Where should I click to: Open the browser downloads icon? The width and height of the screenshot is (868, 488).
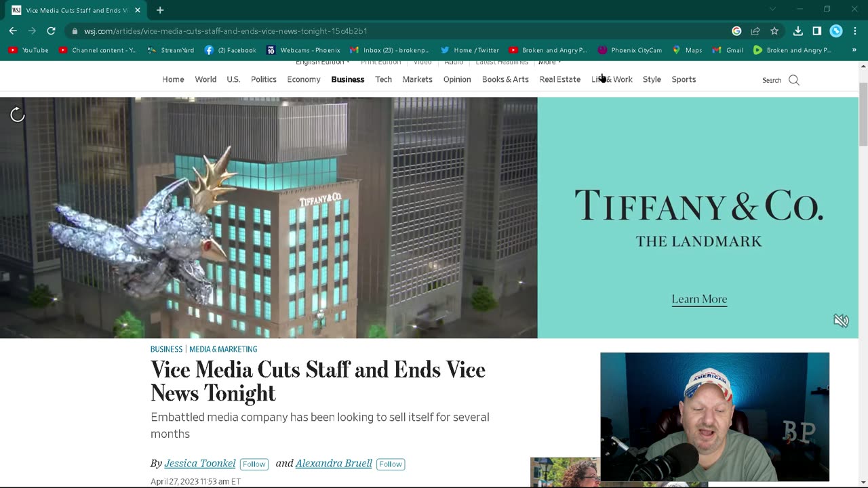coord(798,31)
